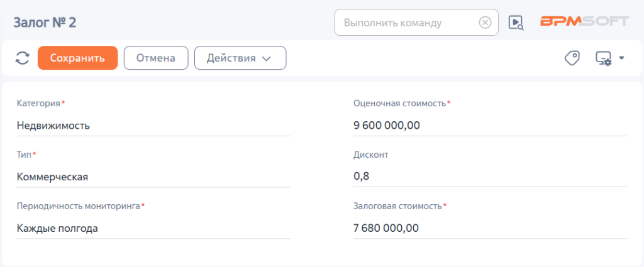Save the collateral record
Viewport: 644px width, 267px height.
pos(77,58)
